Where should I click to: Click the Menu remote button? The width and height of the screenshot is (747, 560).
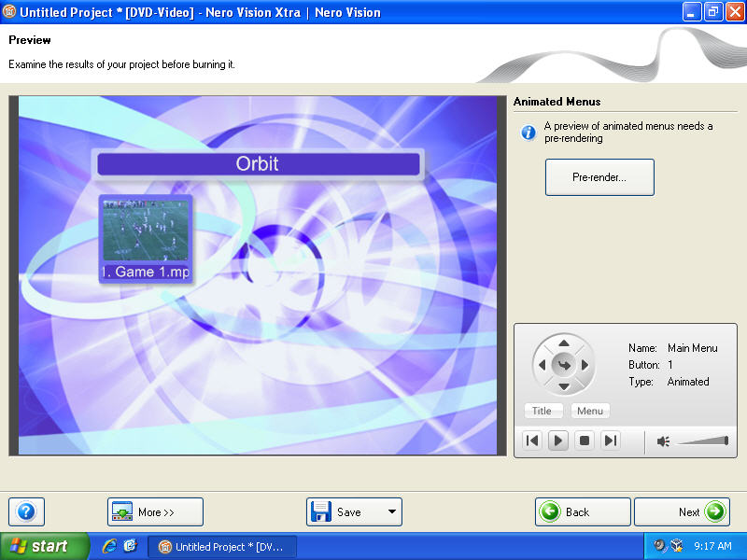(x=590, y=411)
